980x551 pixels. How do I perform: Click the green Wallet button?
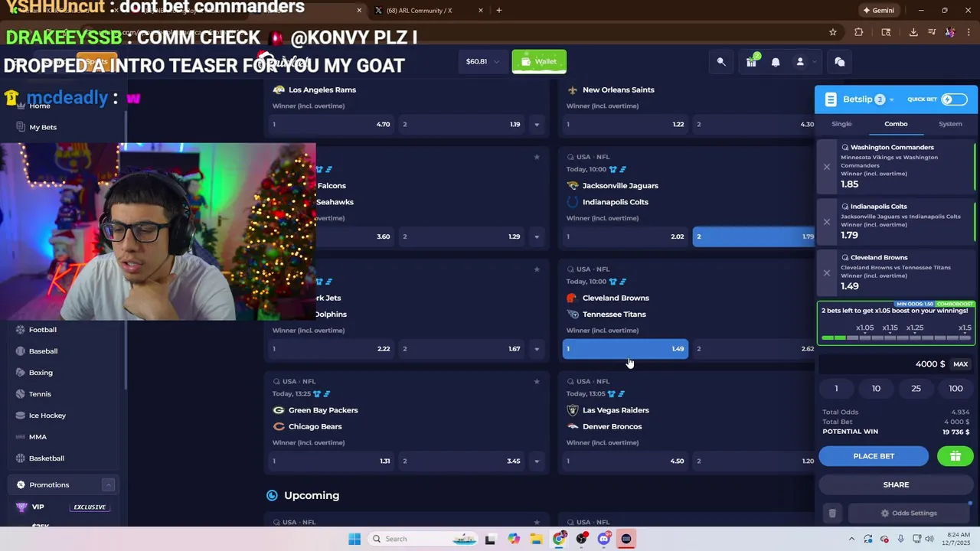click(539, 62)
